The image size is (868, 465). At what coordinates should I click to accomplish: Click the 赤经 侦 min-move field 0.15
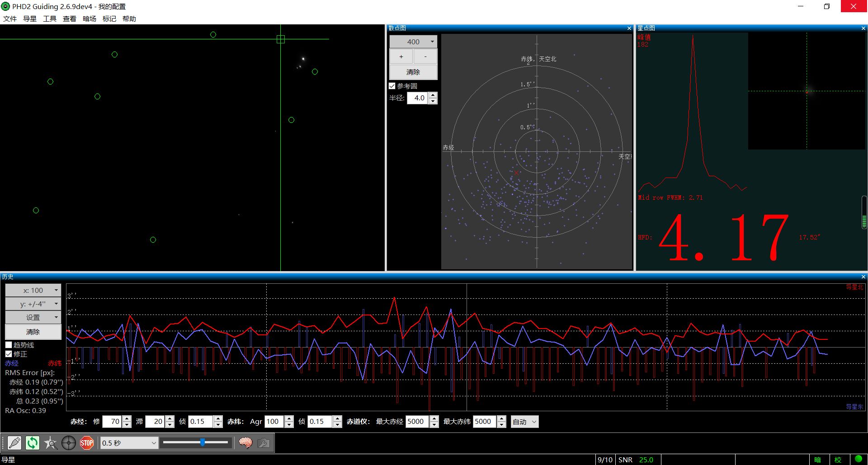tap(201, 422)
